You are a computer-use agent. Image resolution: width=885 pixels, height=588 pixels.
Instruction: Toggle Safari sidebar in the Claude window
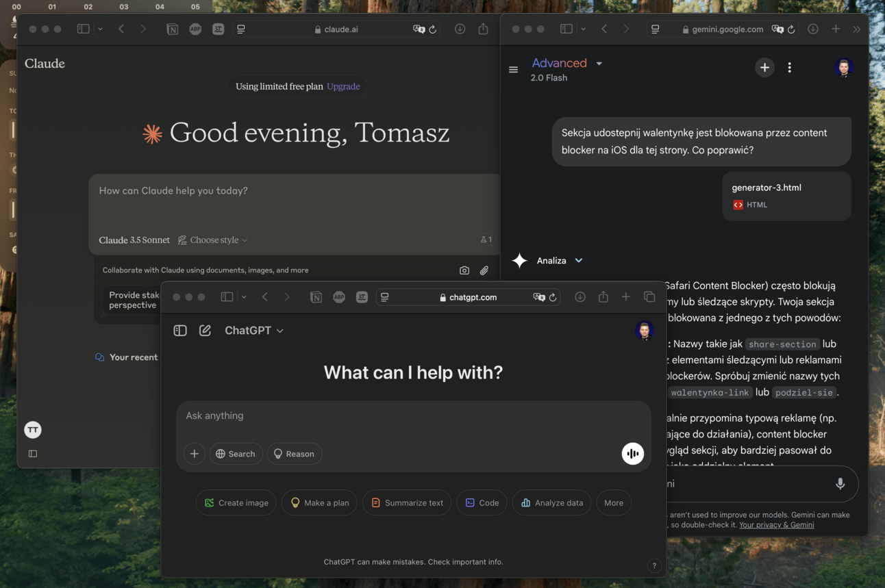click(84, 29)
